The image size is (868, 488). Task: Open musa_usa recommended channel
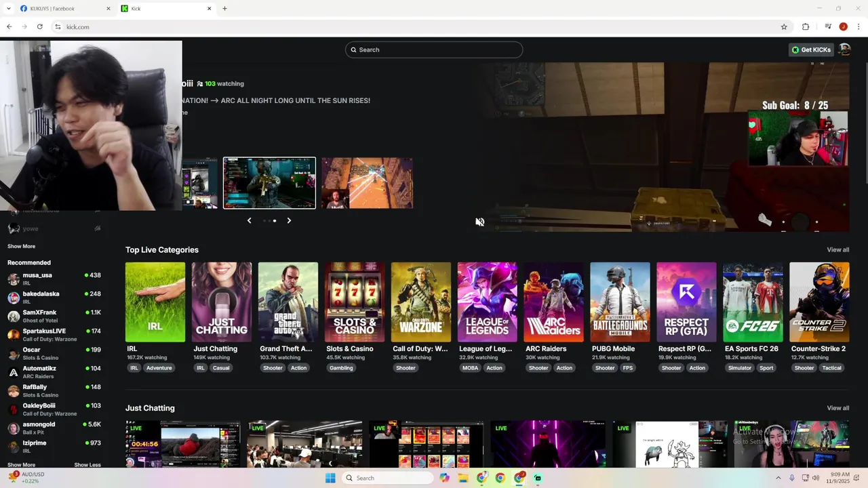pyautogui.click(x=54, y=279)
